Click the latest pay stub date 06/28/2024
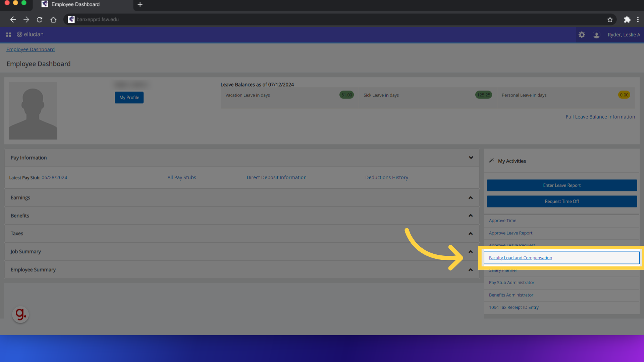The image size is (644, 362). point(54,177)
